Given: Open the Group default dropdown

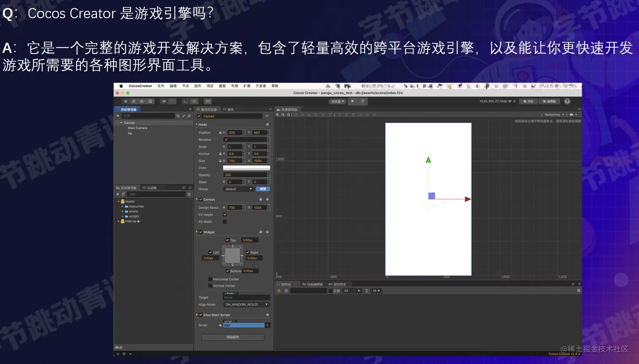Looking at the screenshot, I should (238, 189).
